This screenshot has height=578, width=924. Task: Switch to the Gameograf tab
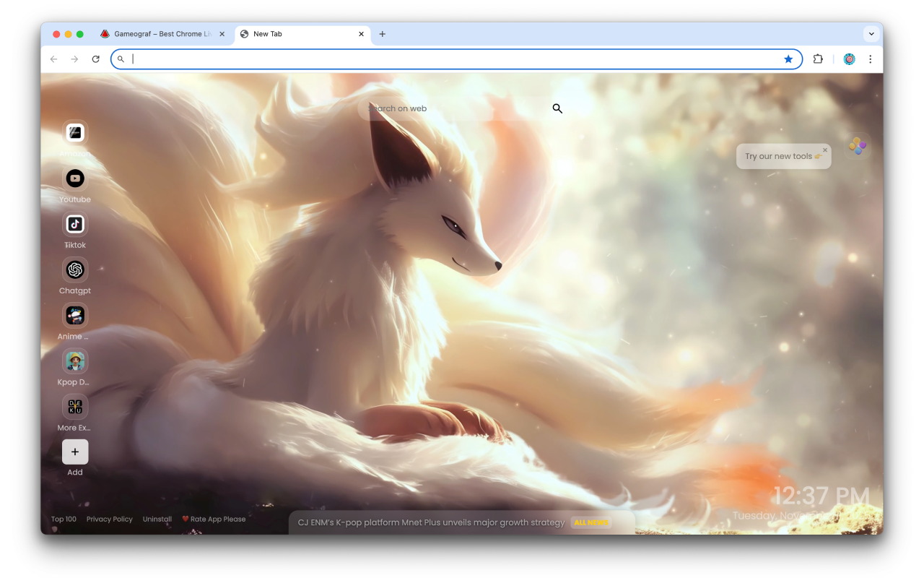pyautogui.click(x=163, y=34)
